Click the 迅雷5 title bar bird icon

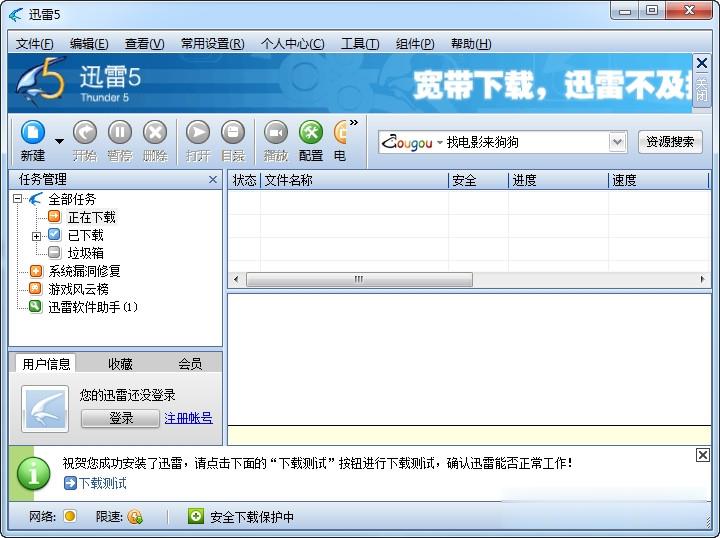click(x=16, y=15)
